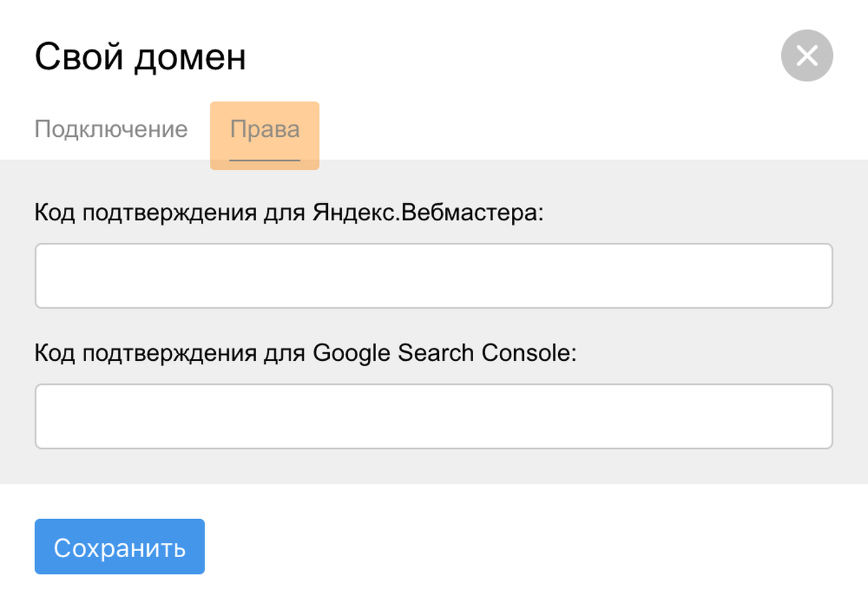The height and width of the screenshot is (609, 868).
Task: Dismiss the dialog with the gray X icon
Action: click(x=807, y=55)
